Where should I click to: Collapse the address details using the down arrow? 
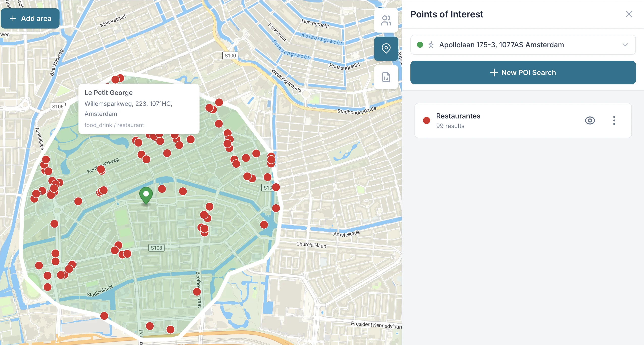coord(625,45)
